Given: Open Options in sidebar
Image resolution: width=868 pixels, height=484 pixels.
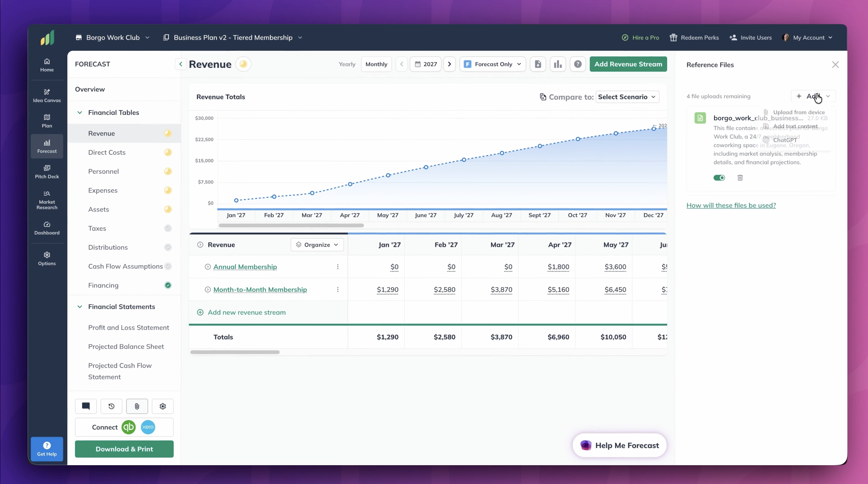Looking at the screenshot, I should pos(47,259).
